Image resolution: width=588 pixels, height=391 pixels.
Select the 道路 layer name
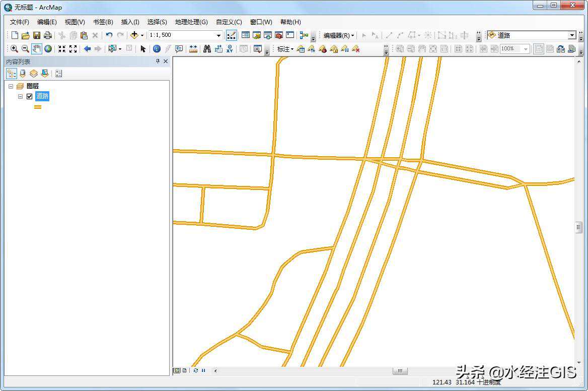[x=42, y=96]
